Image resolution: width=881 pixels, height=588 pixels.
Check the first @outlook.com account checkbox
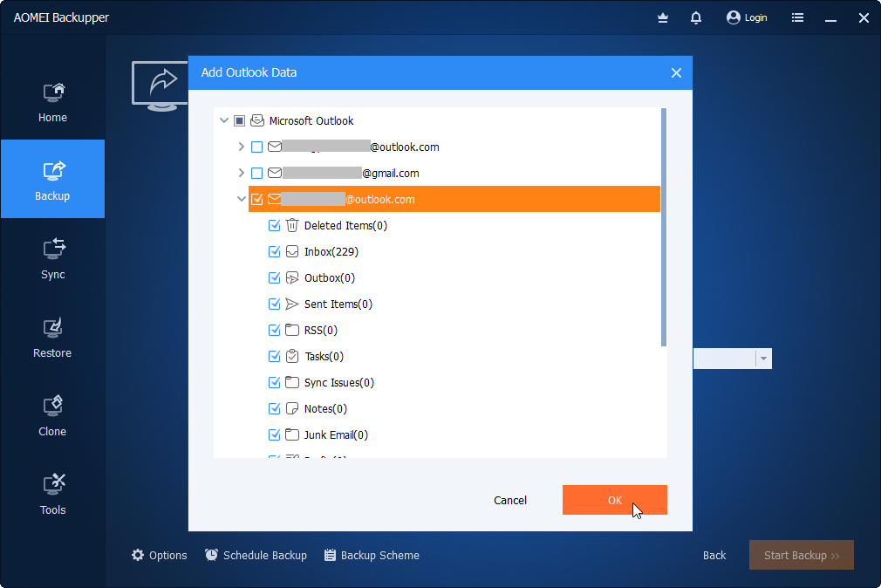(x=256, y=147)
